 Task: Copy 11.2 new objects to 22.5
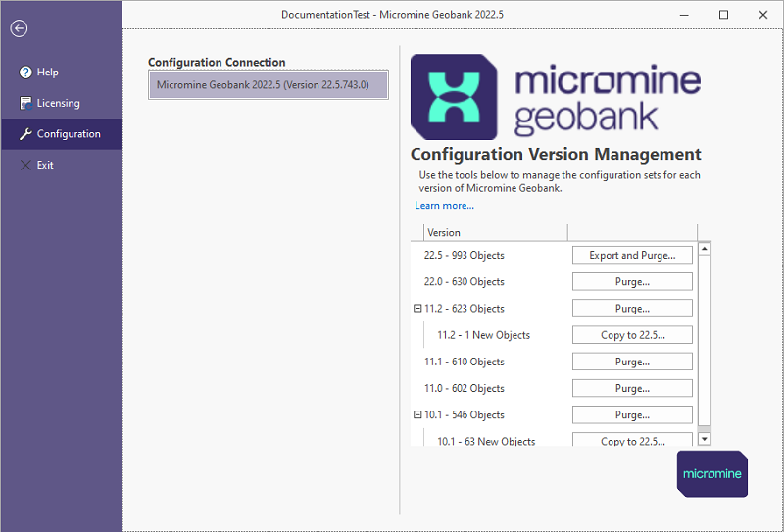pos(632,335)
